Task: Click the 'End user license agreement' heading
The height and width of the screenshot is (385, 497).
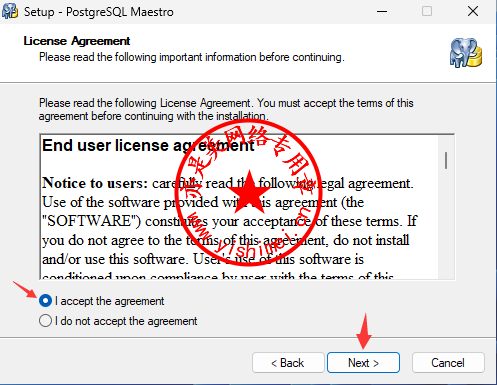Action: pos(148,146)
